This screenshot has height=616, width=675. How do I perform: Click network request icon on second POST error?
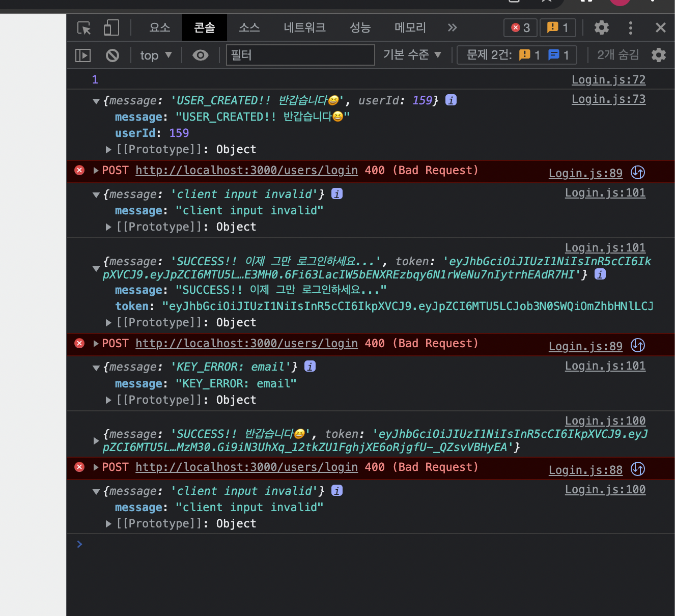coord(638,346)
